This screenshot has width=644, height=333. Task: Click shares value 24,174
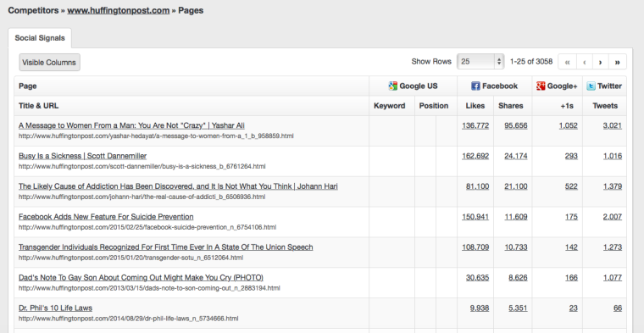pos(516,156)
